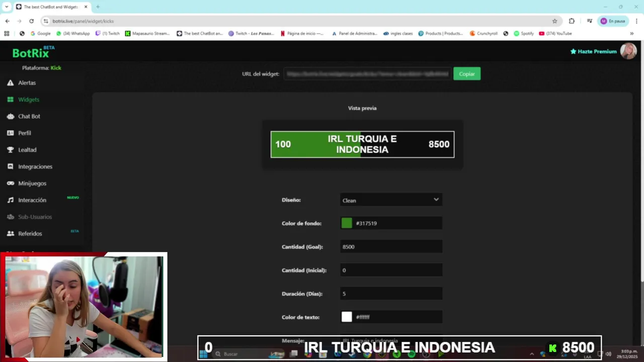Open (374) YouTube bookmark
Image resolution: width=644 pixels, height=362 pixels.
[x=555, y=34]
